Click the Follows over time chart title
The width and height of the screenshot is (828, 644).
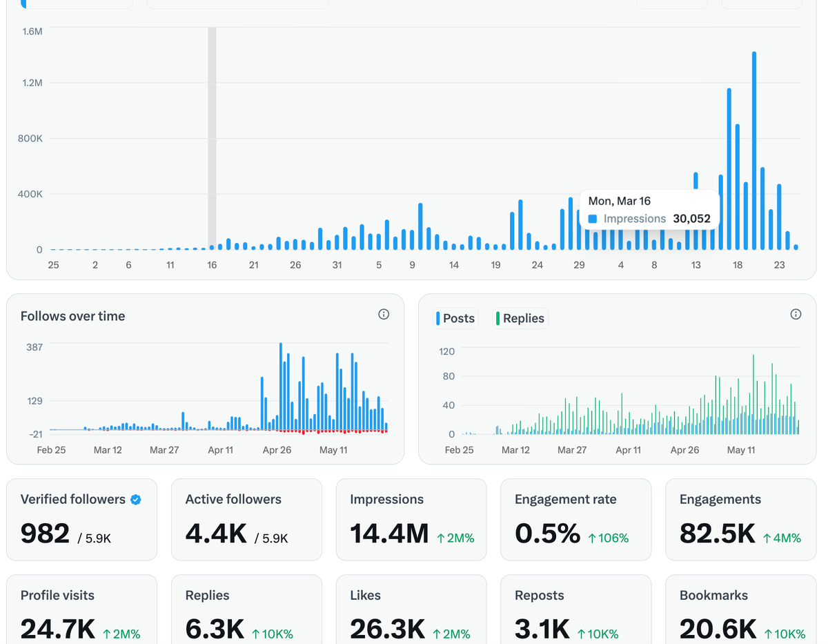[72, 316]
